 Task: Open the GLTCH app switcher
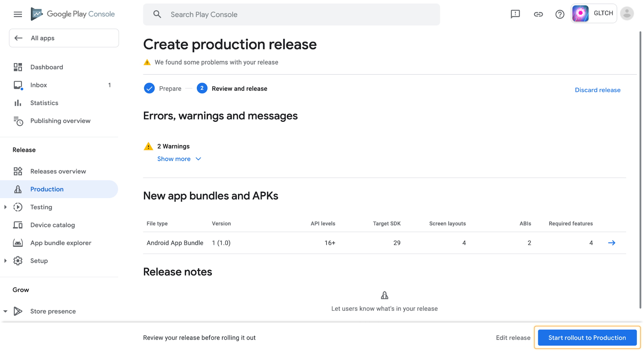coord(593,14)
